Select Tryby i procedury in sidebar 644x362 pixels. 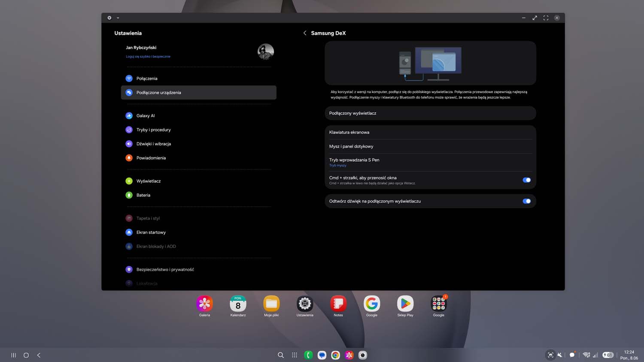(x=199, y=130)
